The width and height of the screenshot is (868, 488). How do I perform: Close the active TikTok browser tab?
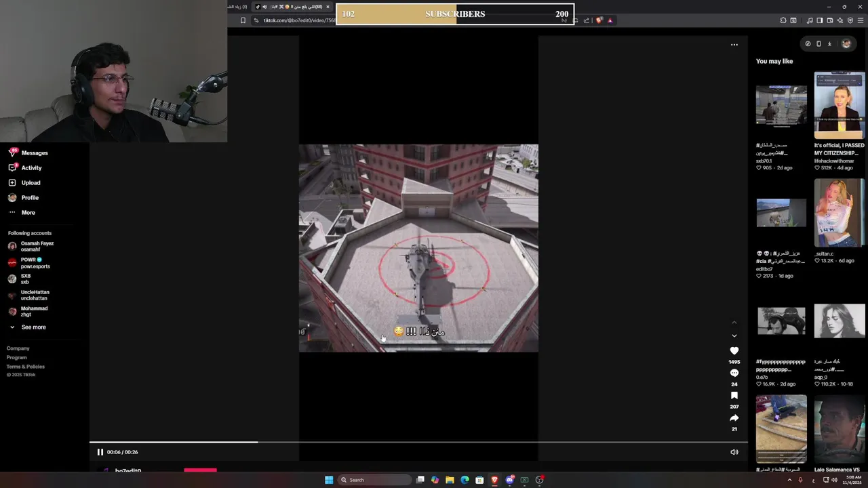[x=328, y=7]
